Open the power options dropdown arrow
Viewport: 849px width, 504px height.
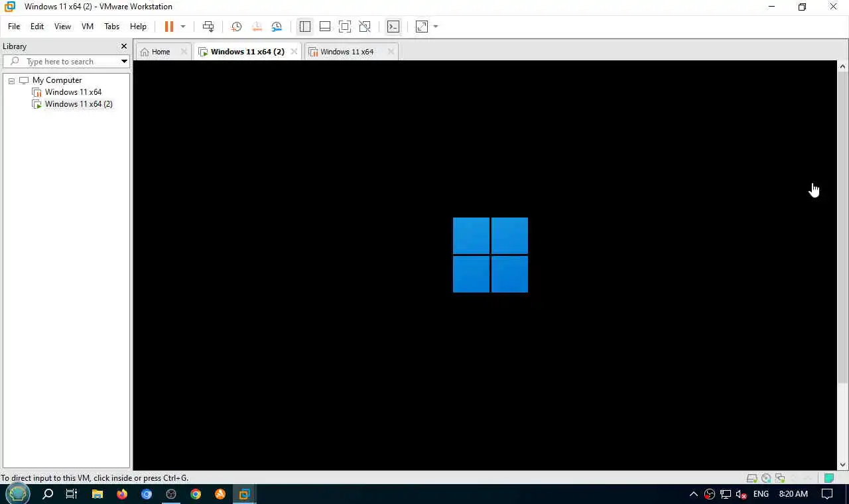coord(183,27)
